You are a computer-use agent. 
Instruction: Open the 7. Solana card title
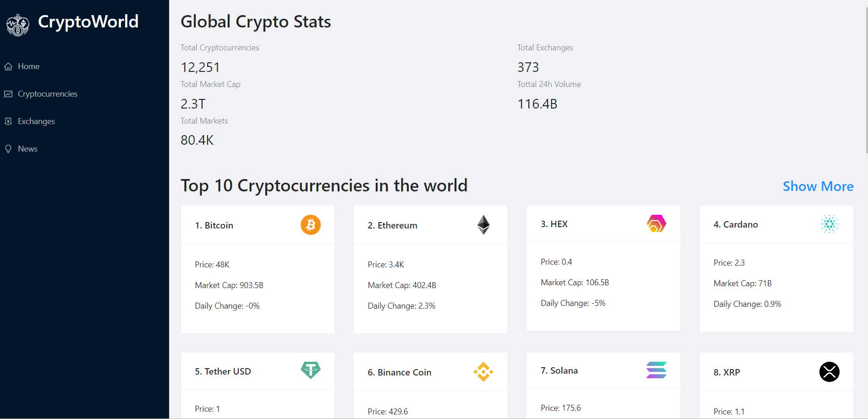tap(559, 370)
